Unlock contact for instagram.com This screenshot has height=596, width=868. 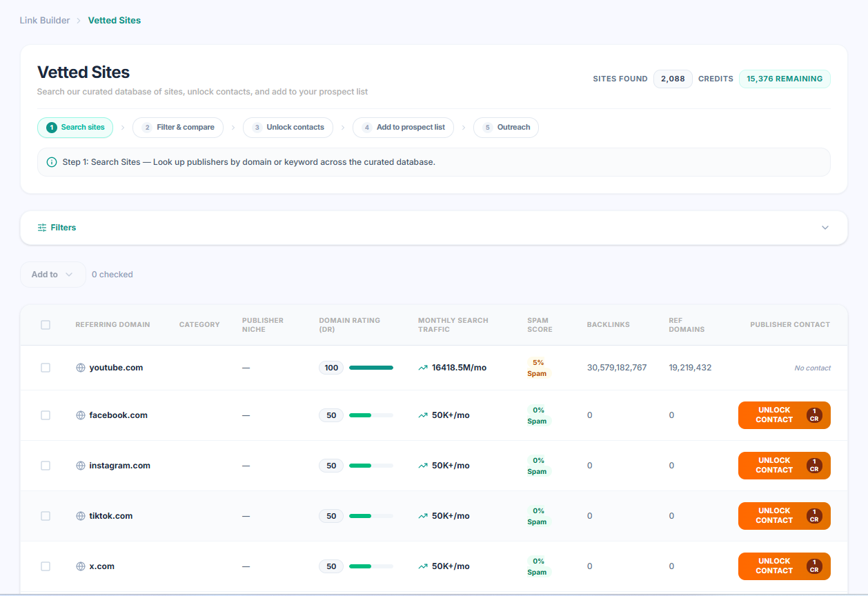(x=785, y=466)
